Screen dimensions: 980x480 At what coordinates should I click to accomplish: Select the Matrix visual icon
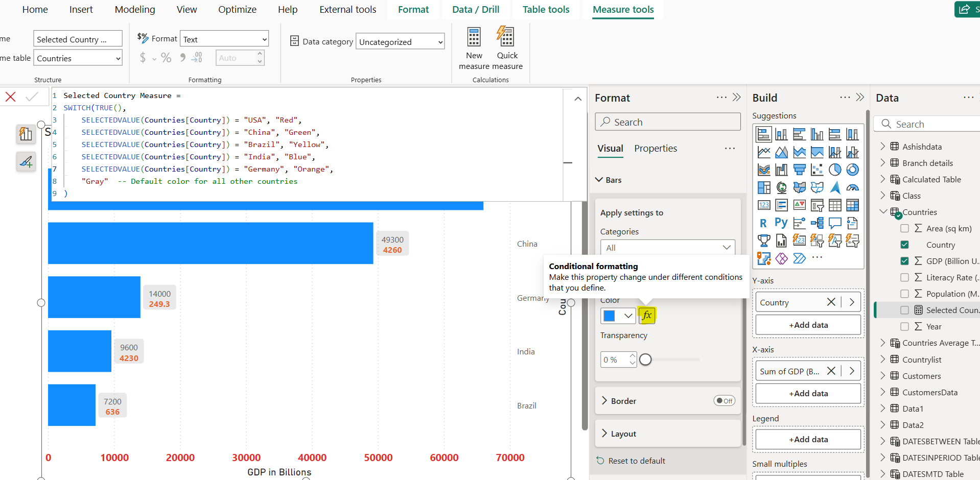[853, 205]
